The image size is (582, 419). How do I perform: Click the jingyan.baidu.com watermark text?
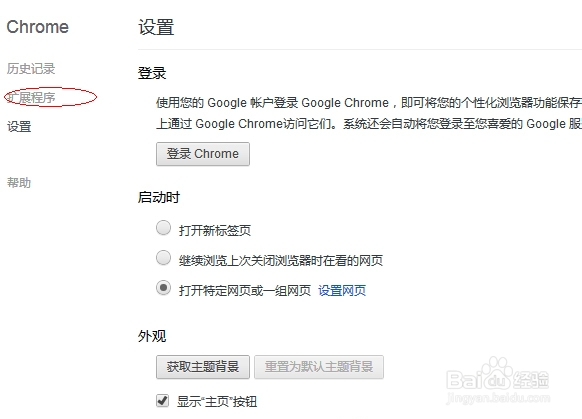[x=498, y=398]
